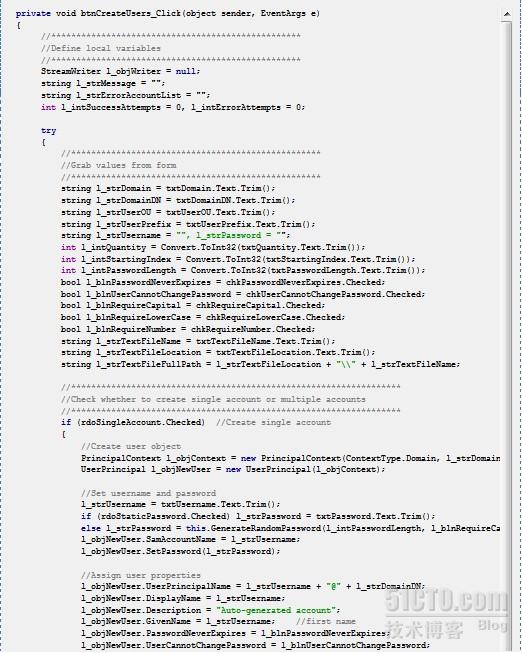Screen dimensions: 522x653
Task: Click the l_objNewUser.UserCannotChangePassword assignment line
Action: tap(256, 646)
